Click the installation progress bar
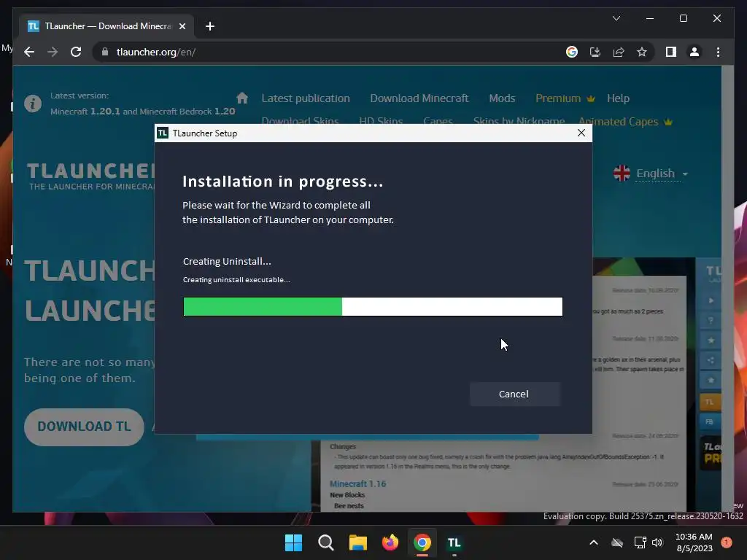 coord(373,307)
